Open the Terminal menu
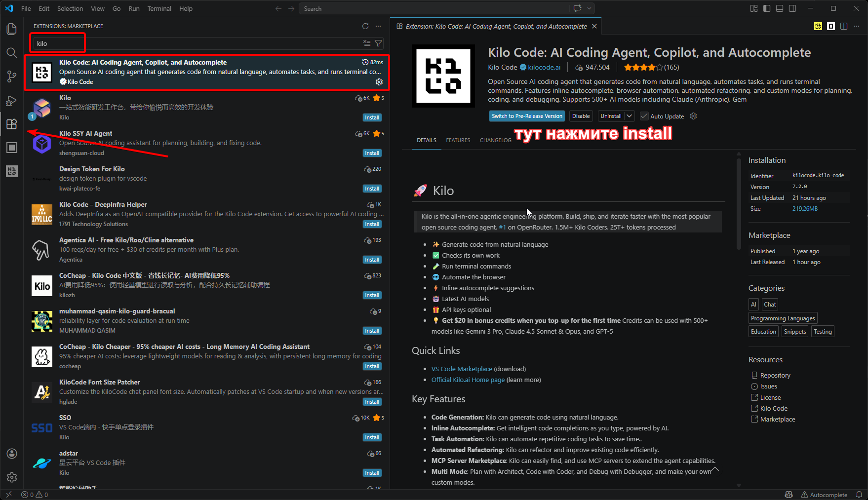Viewport: 868px width, 500px height. [159, 8]
